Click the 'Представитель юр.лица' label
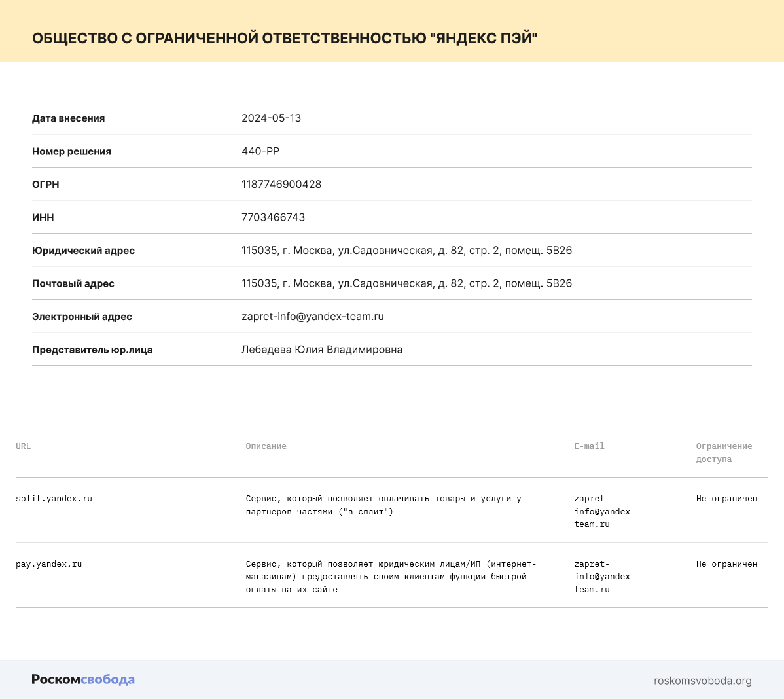Screen dimensions: 784x699 92,349
